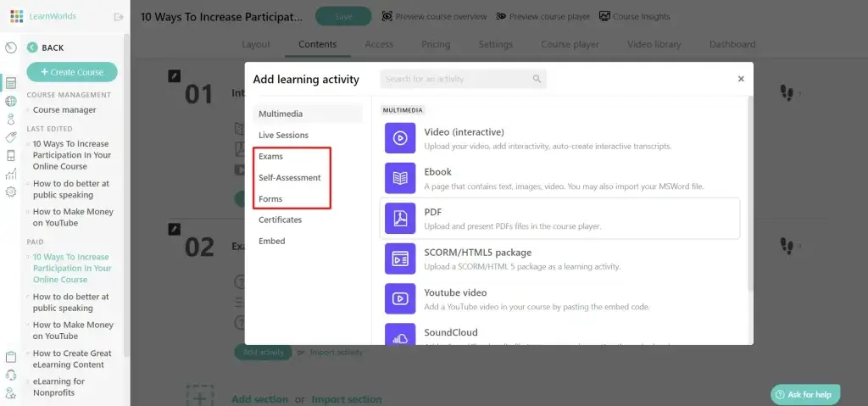This screenshot has width=868, height=406.
Task: Switch to the Settings tab
Action: (x=495, y=44)
